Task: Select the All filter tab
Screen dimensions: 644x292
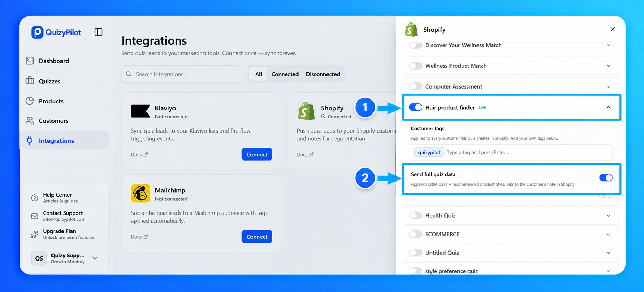Action: 258,74
